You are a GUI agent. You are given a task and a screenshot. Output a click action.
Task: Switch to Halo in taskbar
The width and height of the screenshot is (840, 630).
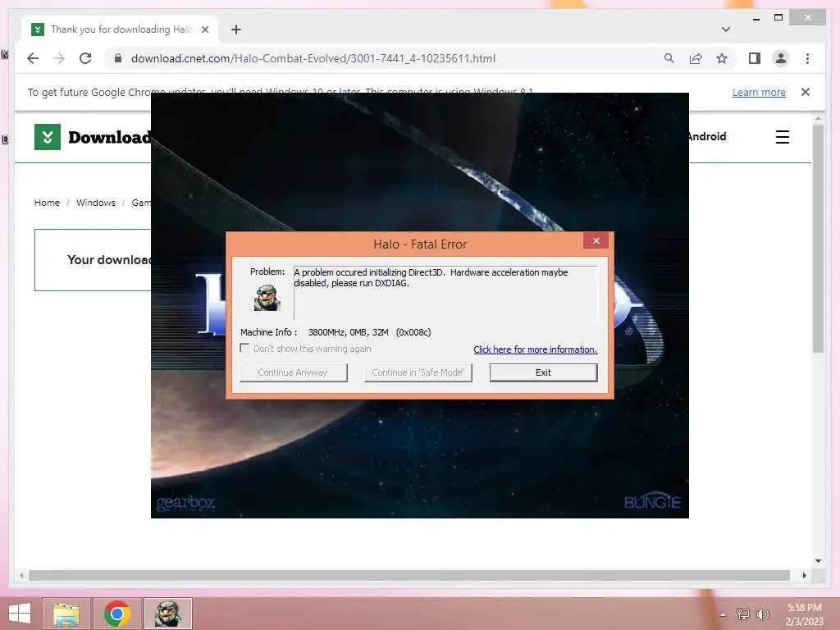point(168,614)
